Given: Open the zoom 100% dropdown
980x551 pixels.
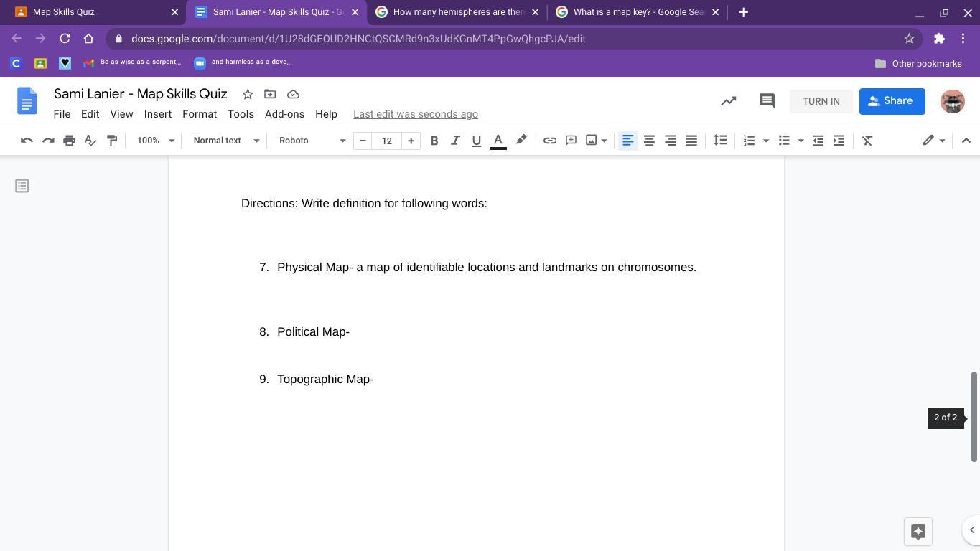Looking at the screenshot, I should coord(155,141).
